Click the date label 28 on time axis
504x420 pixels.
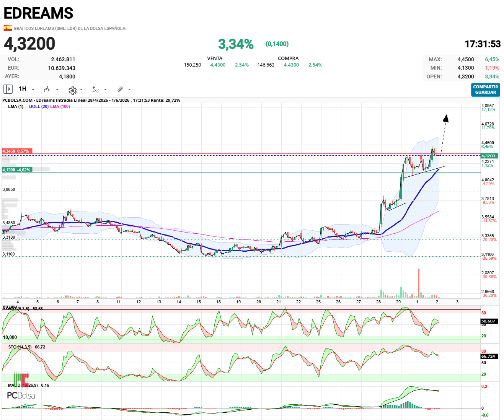click(x=378, y=302)
